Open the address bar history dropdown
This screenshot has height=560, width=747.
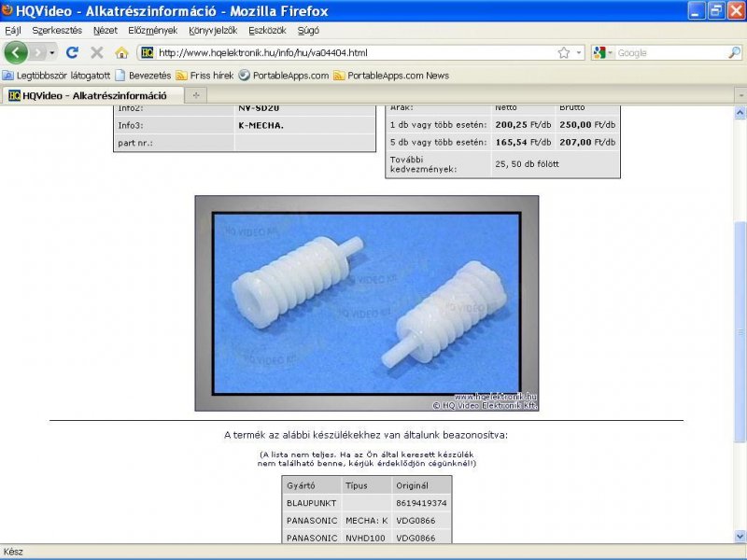point(579,53)
